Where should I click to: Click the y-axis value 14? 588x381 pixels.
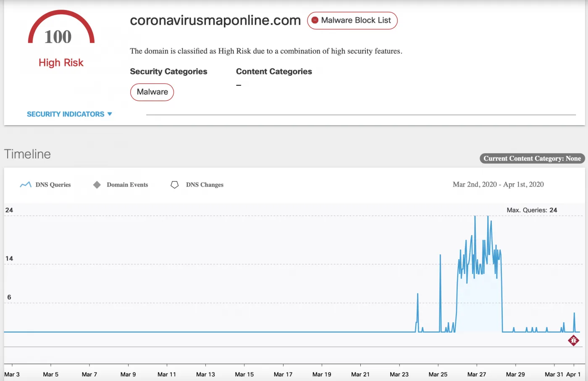click(9, 258)
